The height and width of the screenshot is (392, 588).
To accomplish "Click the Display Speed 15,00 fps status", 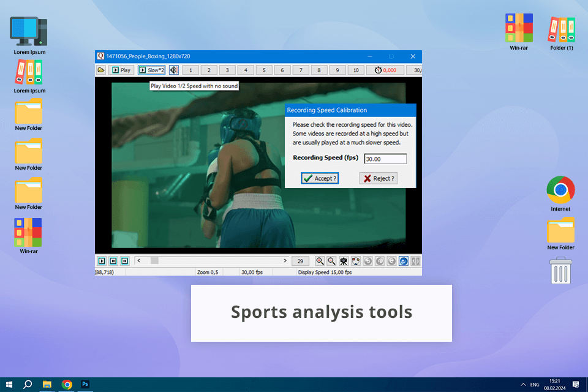I will pos(325,273).
